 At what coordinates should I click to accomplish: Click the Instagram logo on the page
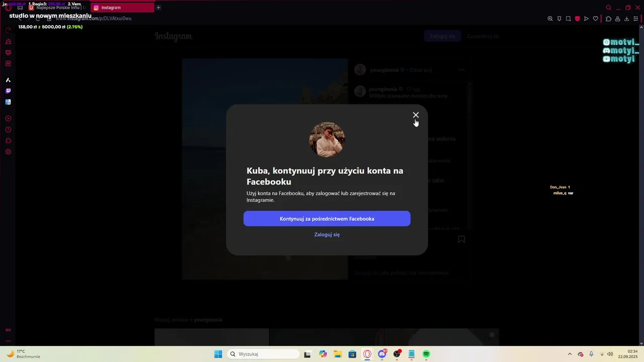(174, 36)
